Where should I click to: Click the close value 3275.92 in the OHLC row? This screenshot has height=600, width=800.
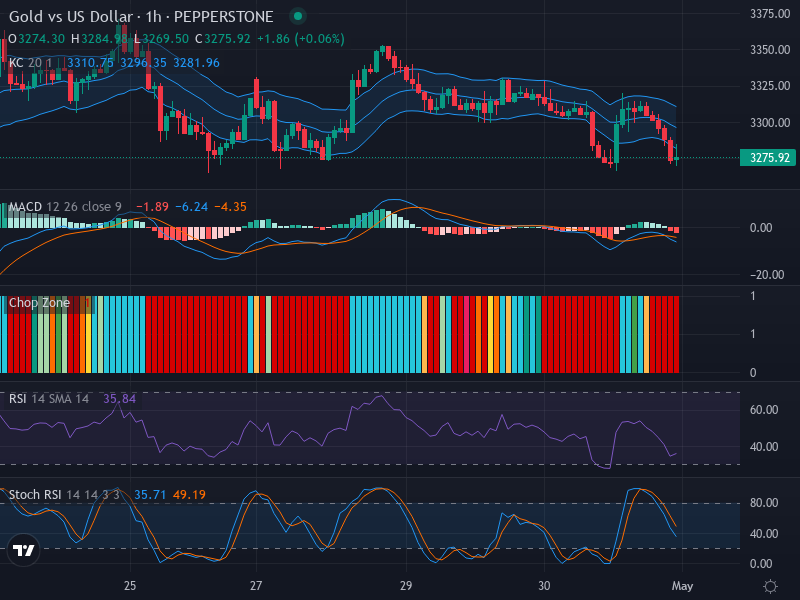point(228,39)
